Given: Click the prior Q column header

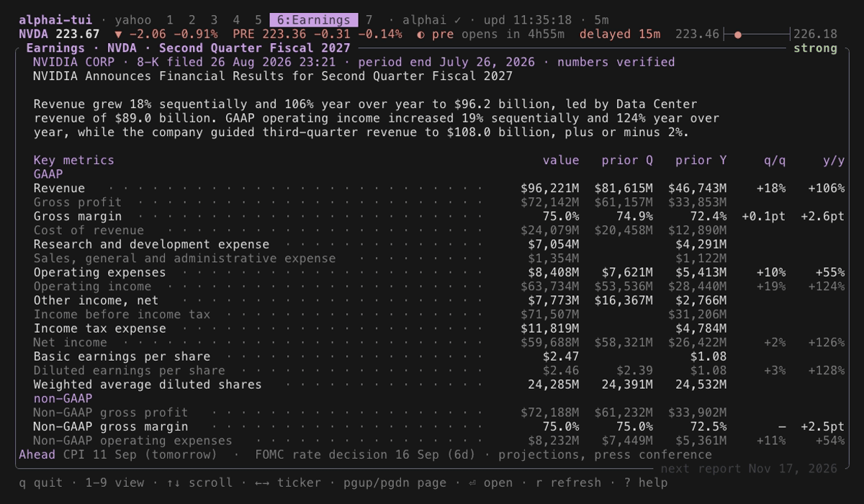Looking at the screenshot, I should (x=627, y=161).
